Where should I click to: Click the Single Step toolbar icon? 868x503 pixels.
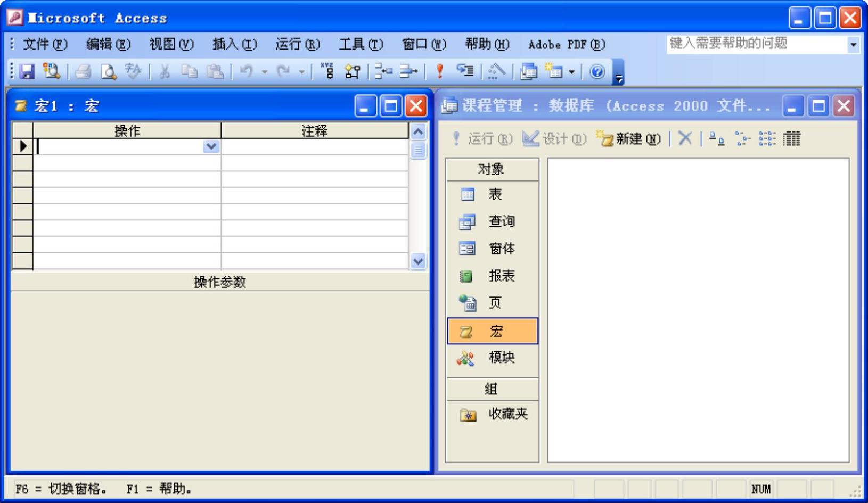(465, 71)
